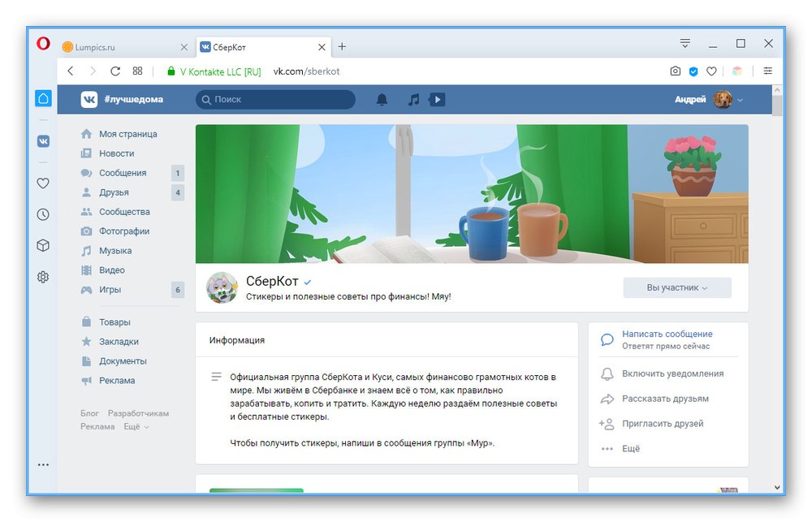The height and width of the screenshot is (522, 812).
Task: Open VK notifications bell
Action: tap(382, 99)
